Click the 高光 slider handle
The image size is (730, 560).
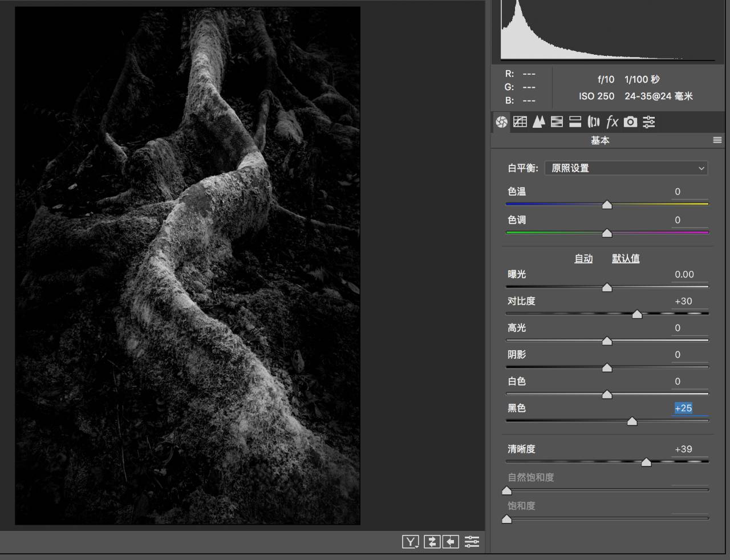[x=607, y=341]
